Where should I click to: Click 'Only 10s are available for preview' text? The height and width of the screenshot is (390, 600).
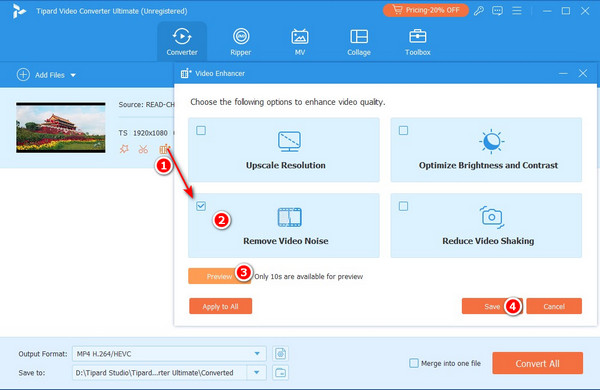click(308, 276)
